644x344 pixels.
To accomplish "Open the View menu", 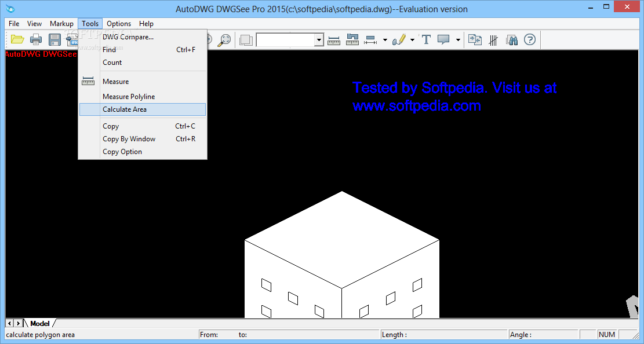I will 35,23.
